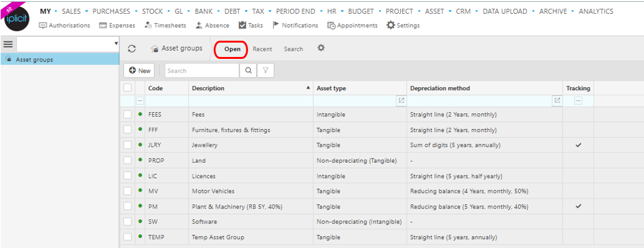Open Depreciation method filter lookup icon

[557, 101]
